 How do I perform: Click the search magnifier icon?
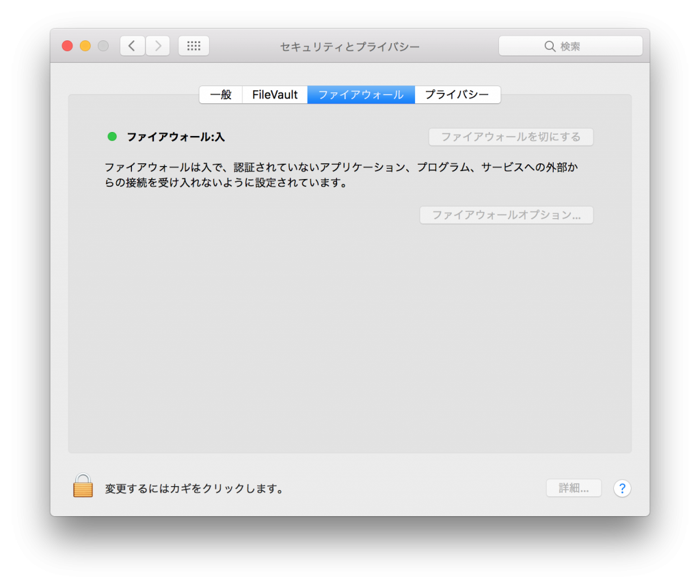tap(550, 46)
